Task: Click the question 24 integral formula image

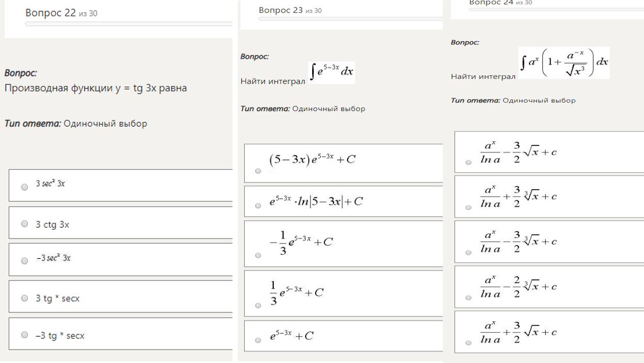Action: coord(564,63)
